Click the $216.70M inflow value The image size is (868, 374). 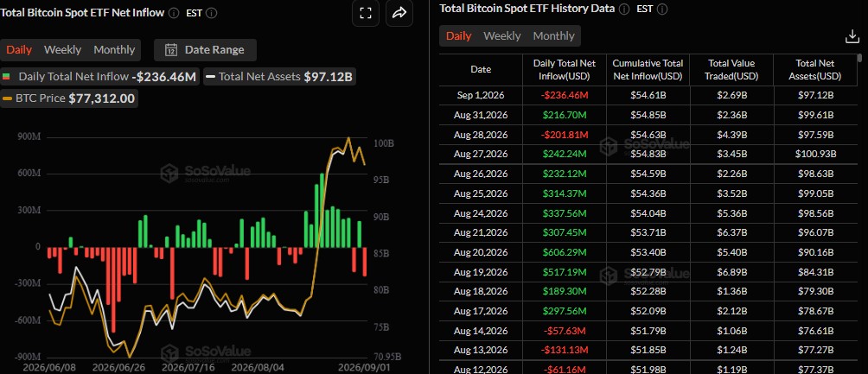[564, 115]
